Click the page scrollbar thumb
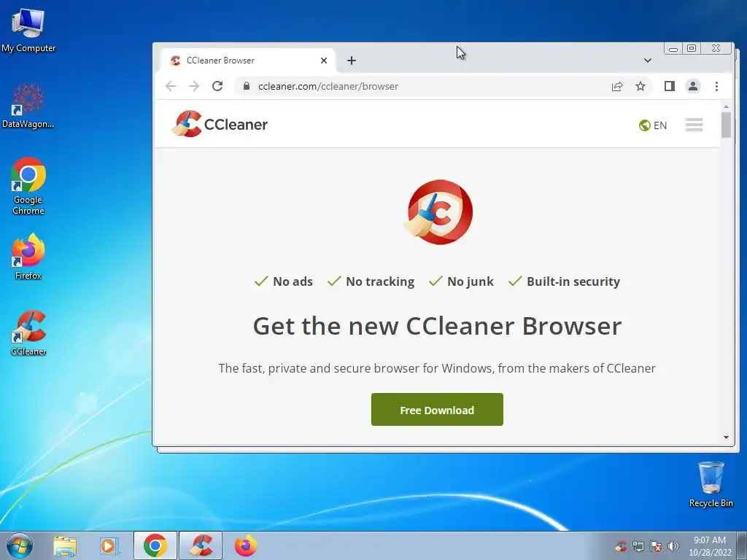 tap(726, 125)
